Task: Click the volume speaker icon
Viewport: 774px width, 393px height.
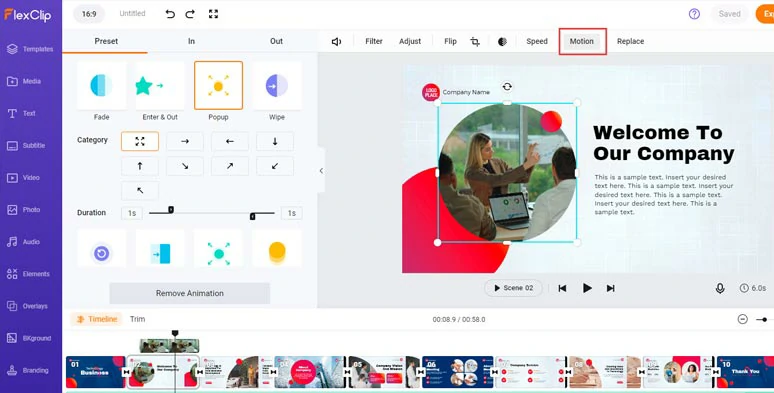Action: coord(336,41)
